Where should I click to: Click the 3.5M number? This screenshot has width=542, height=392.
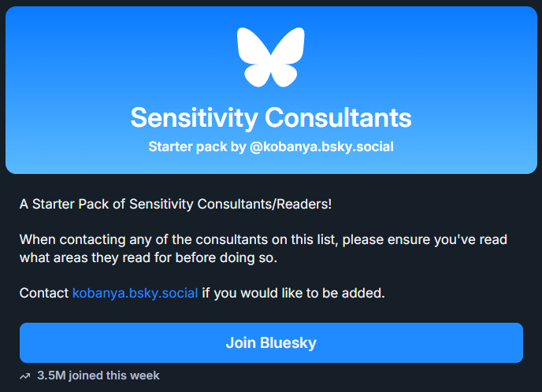pos(50,375)
